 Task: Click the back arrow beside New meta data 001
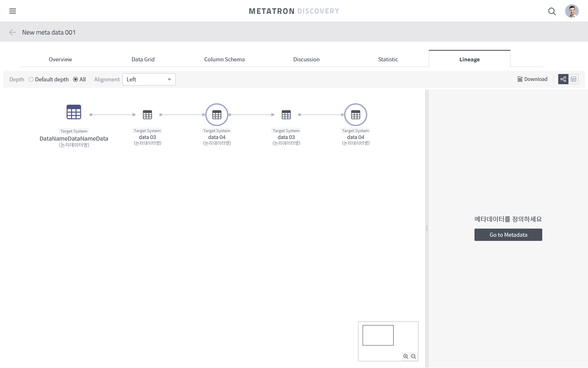pos(12,32)
